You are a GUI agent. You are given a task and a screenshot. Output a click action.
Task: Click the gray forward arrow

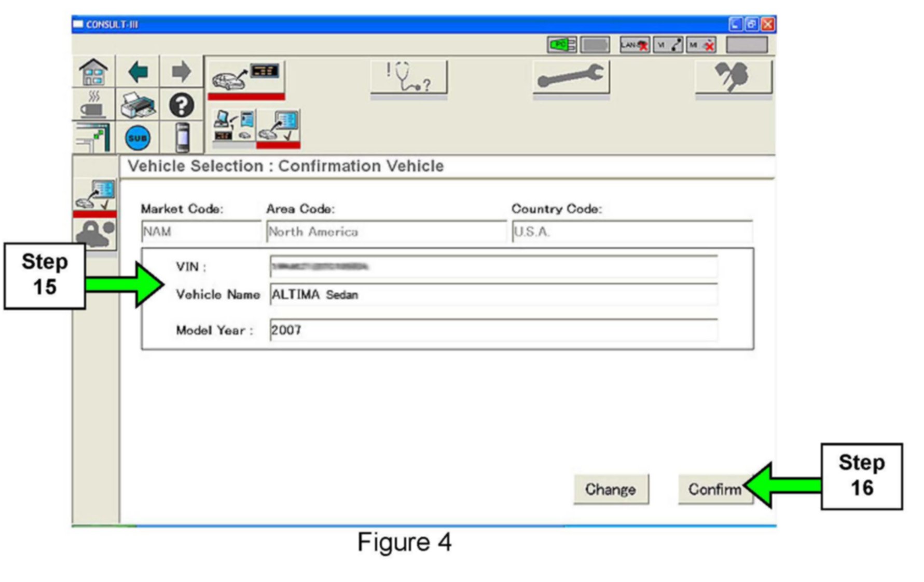pyautogui.click(x=181, y=72)
